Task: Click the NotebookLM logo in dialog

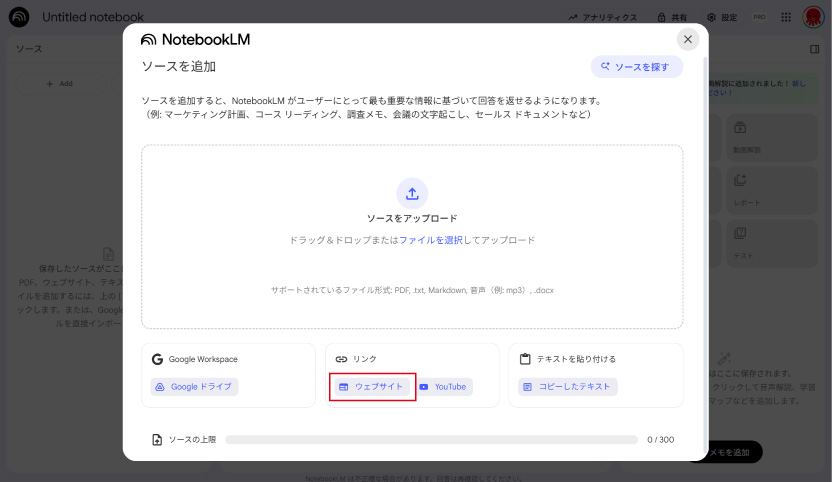Action: coord(196,40)
